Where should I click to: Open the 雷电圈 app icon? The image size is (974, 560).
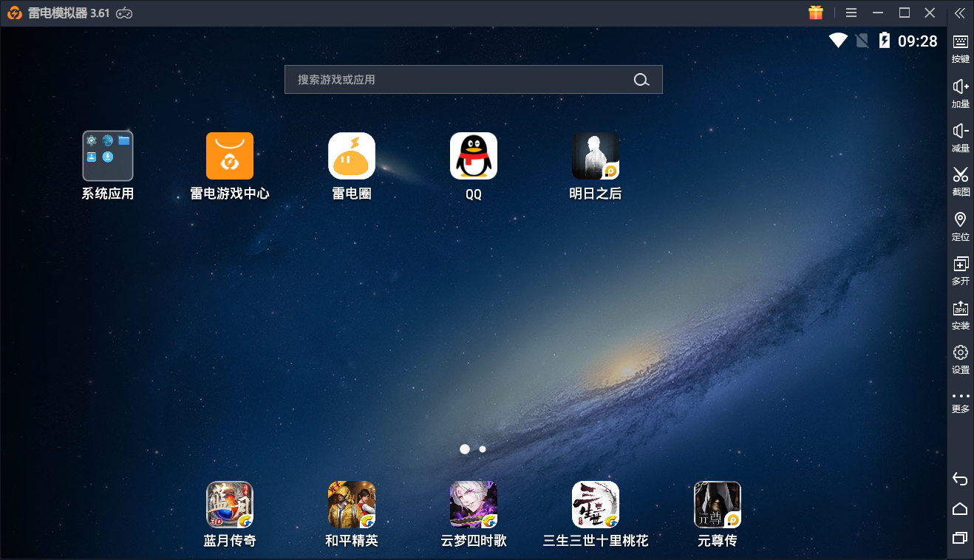coord(352,156)
